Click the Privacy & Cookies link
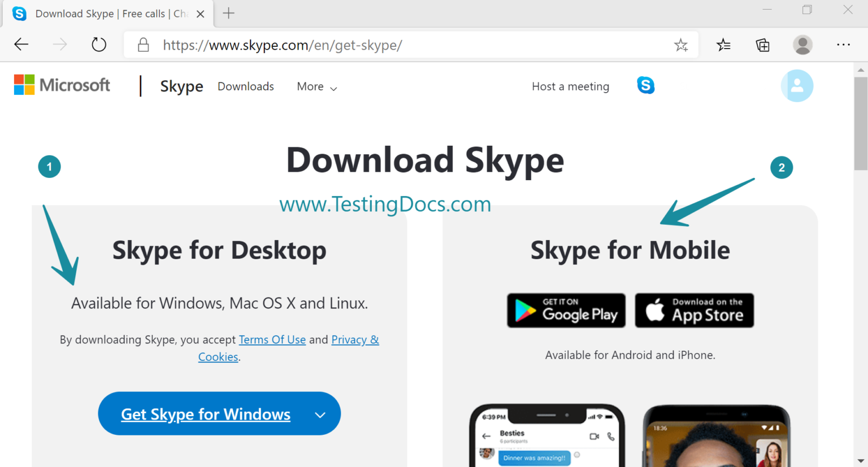Screen dimensions: 868x467 click(x=355, y=339)
